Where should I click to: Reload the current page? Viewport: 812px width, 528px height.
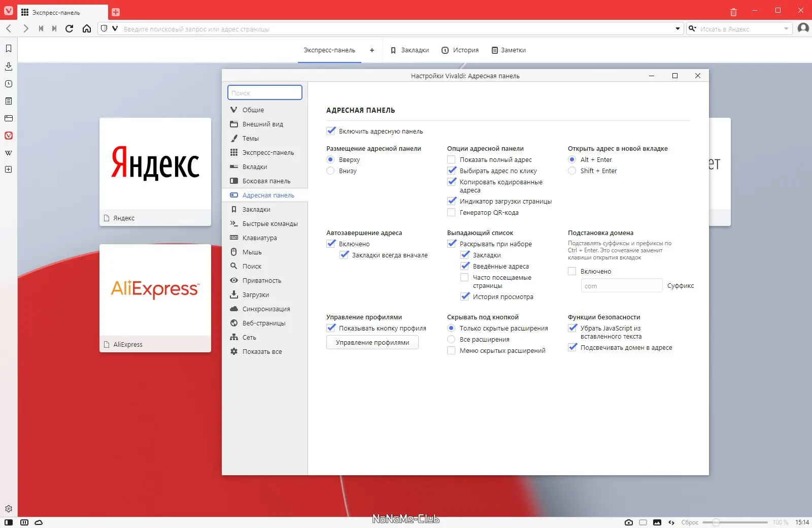pos(70,28)
